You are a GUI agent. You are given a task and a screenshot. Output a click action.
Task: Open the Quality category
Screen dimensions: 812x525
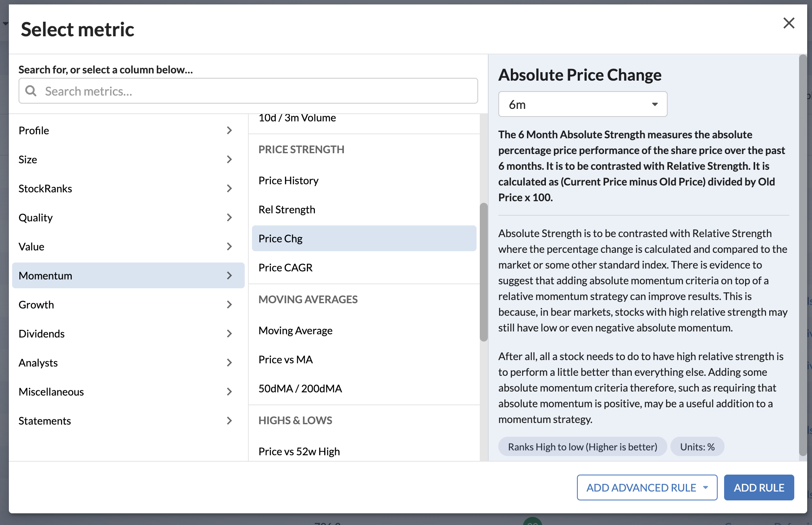pyautogui.click(x=128, y=217)
